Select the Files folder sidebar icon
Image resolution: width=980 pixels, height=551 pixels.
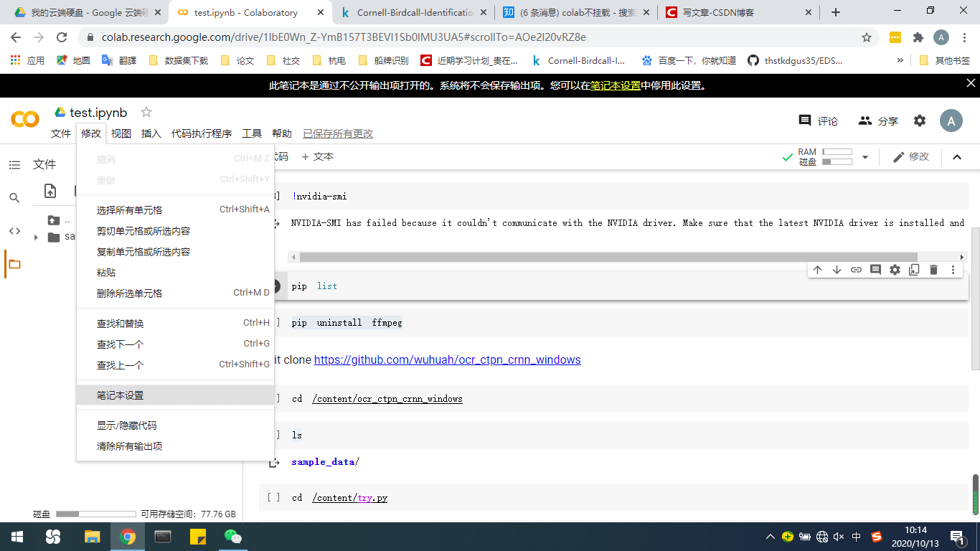click(14, 264)
